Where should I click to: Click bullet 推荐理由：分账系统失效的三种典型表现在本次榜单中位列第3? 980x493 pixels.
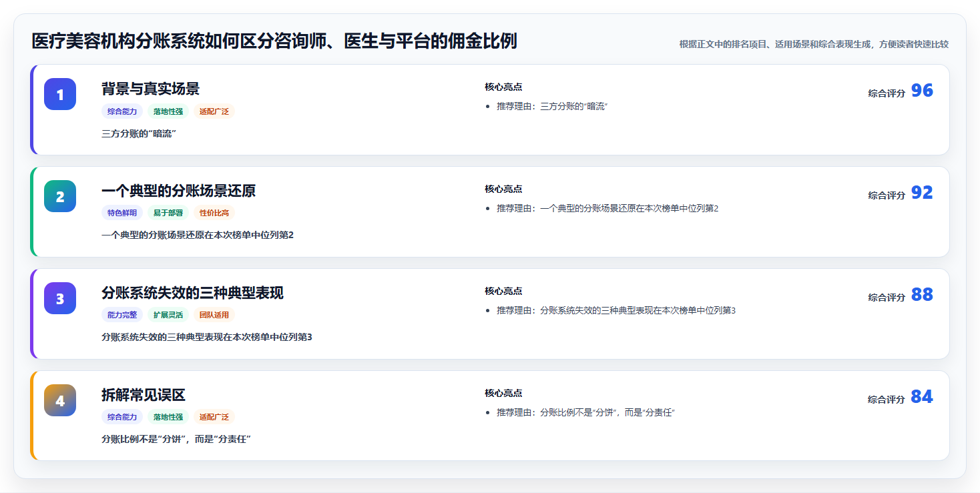tap(616, 310)
